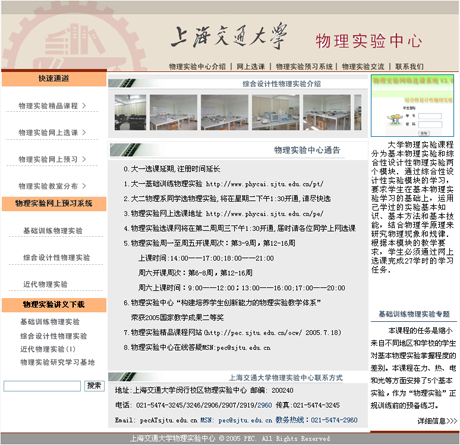Click the 物理实验中心通告 section heading
The image size is (460, 445).
click(307, 150)
